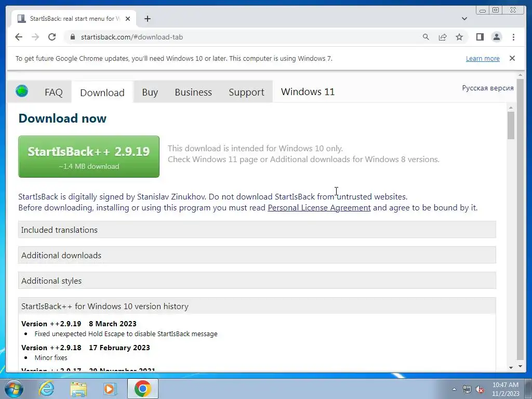Expand Additional downloads section
532x399 pixels.
point(257,255)
